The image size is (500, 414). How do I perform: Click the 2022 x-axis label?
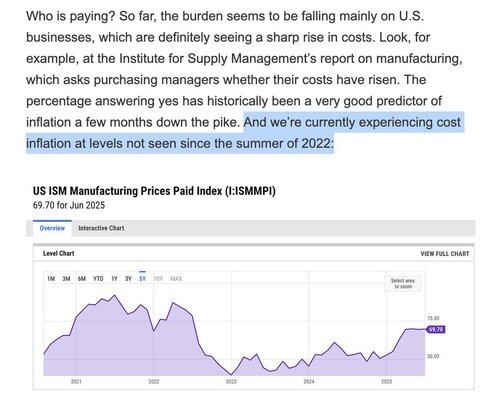pyautogui.click(x=154, y=381)
